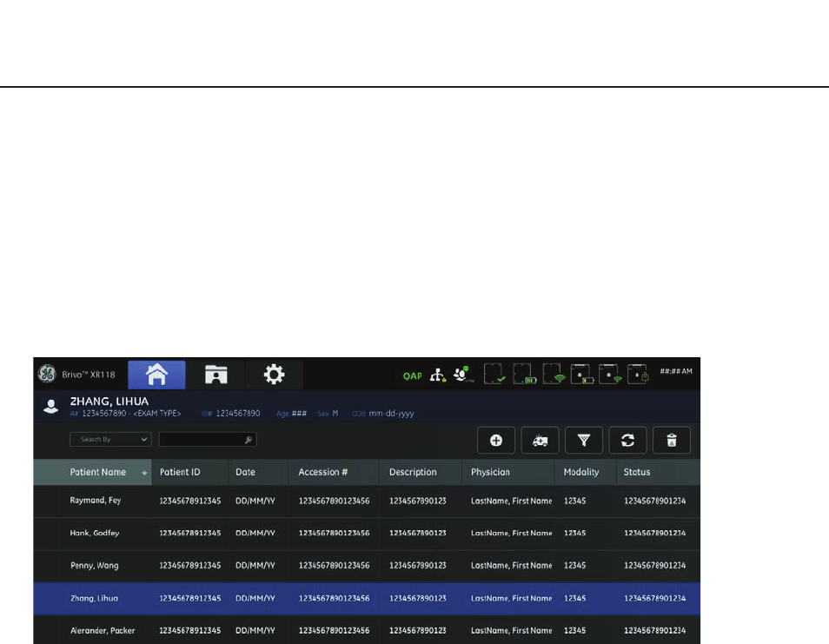Refresh the worklist
This screenshot has height=644, width=829.
point(627,441)
